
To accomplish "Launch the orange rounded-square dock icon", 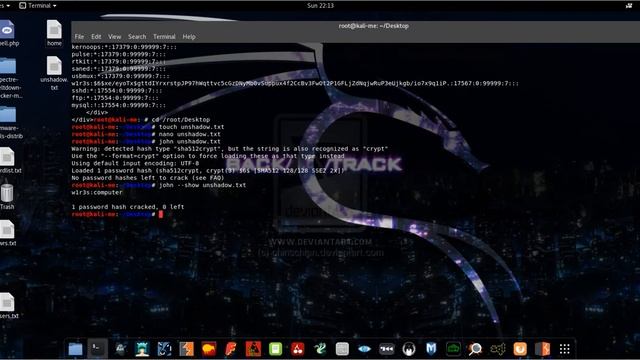I will pos(520,349).
